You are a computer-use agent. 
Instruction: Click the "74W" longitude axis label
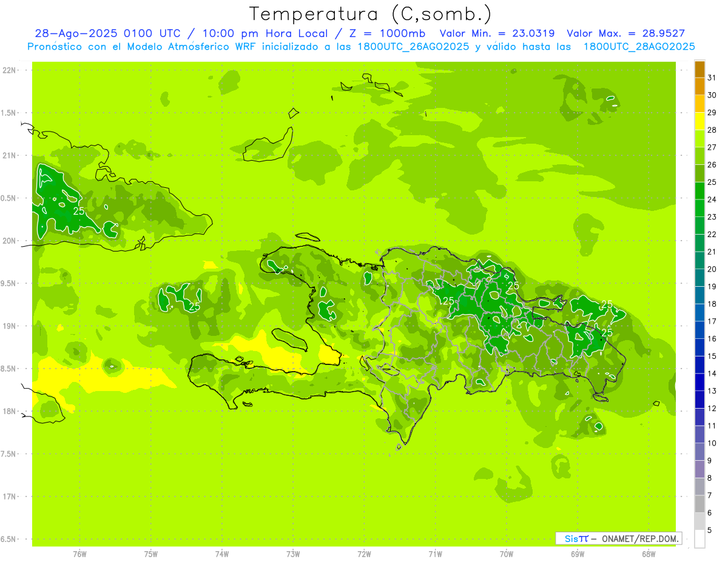(x=222, y=554)
